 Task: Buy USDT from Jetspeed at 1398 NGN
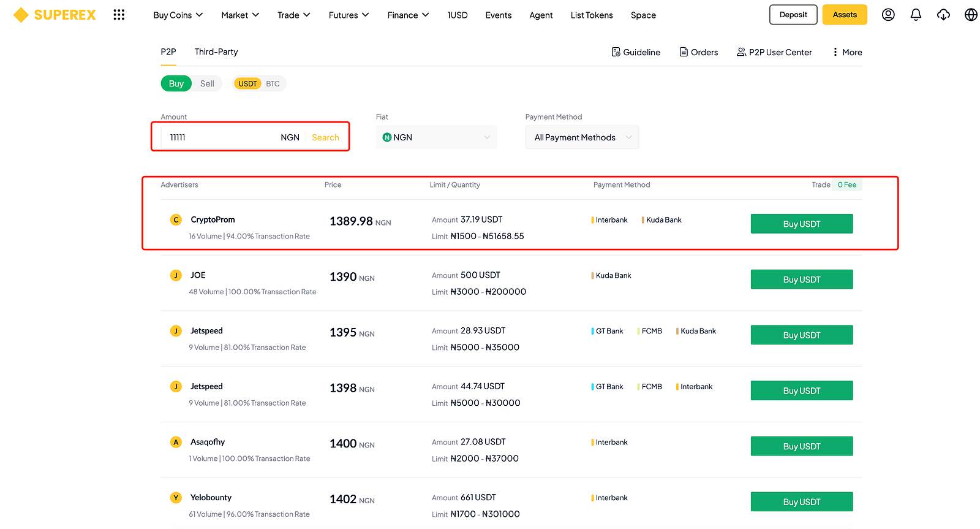click(x=802, y=390)
